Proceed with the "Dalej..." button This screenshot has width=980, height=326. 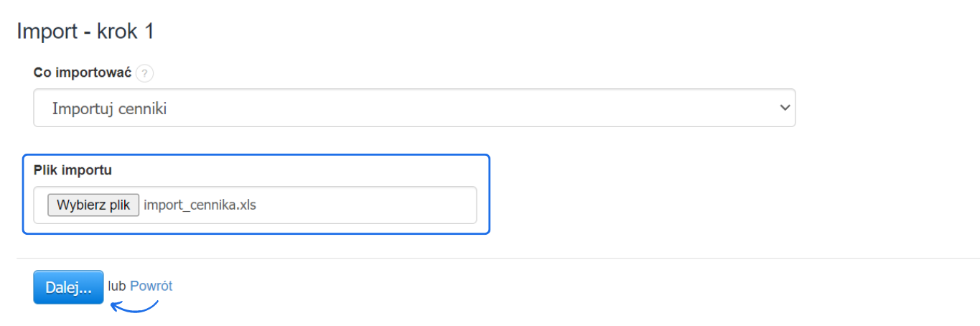(x=68, y=287)
